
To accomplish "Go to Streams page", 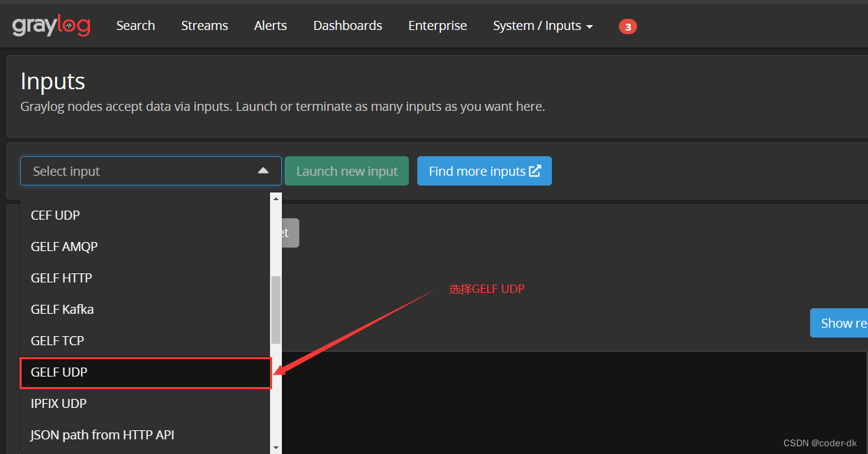I will coord(204,26).
